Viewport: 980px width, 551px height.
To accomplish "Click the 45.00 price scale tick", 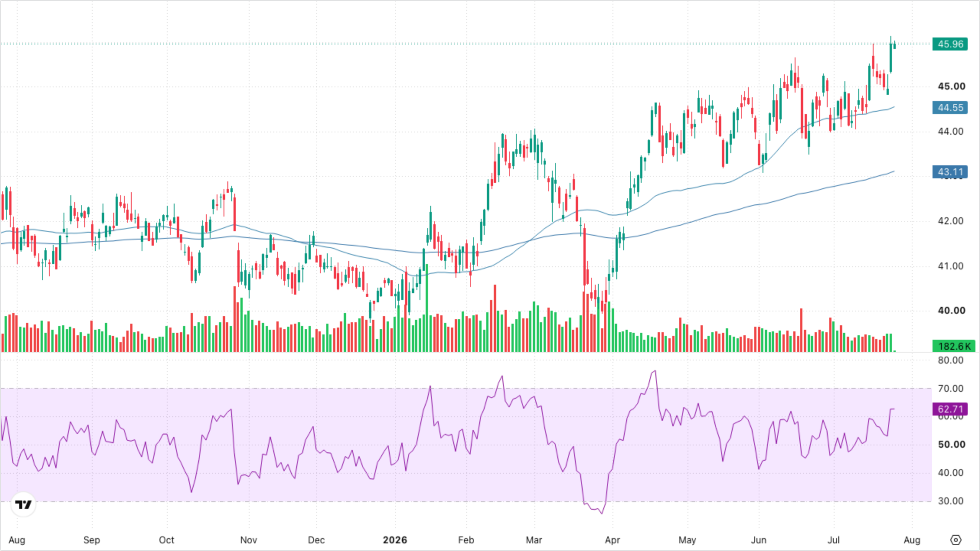I will [x=951, y=86].
